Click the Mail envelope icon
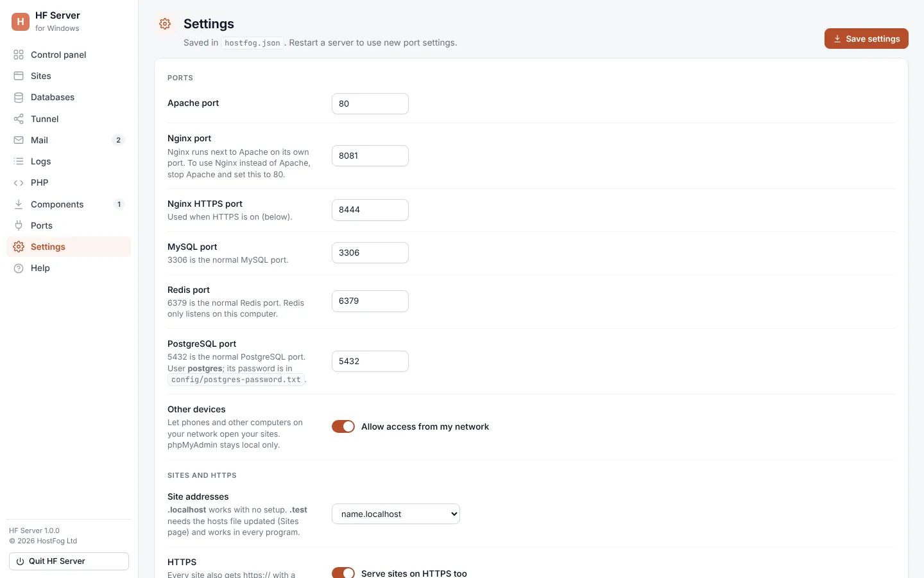Image resolution: width=924 pixels, height=578 pixels. tap(19, 140)
